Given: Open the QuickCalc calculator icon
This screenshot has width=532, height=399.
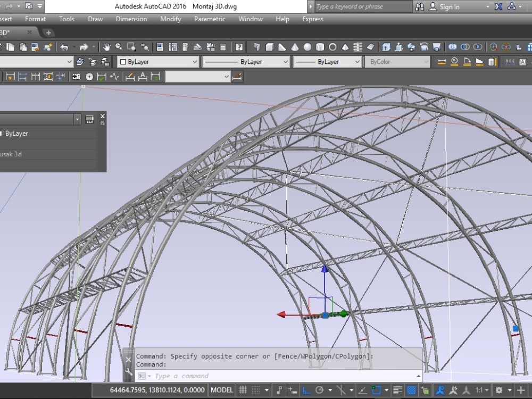Looking at the screenshot, I should (223, 47).
